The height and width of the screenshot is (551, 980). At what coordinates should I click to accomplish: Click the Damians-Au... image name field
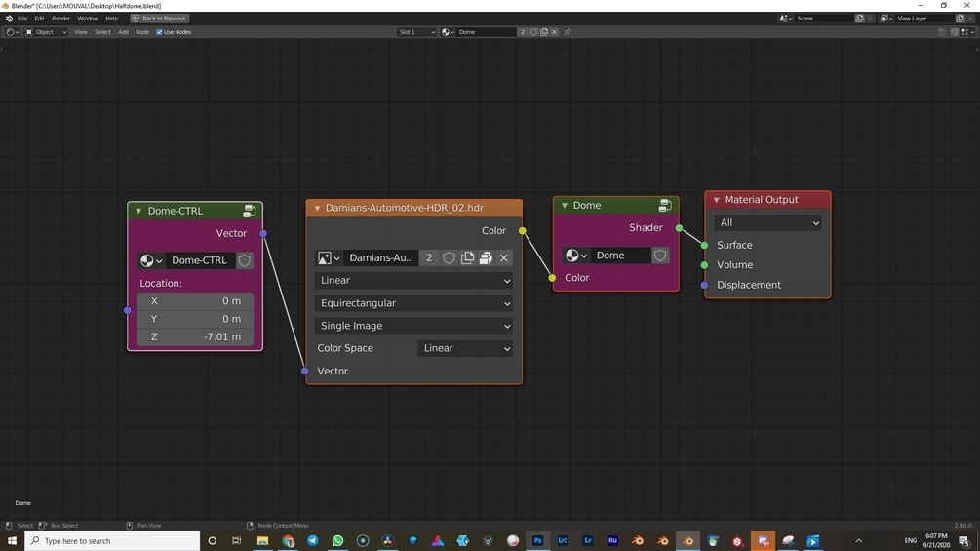[x=380, y=258]
